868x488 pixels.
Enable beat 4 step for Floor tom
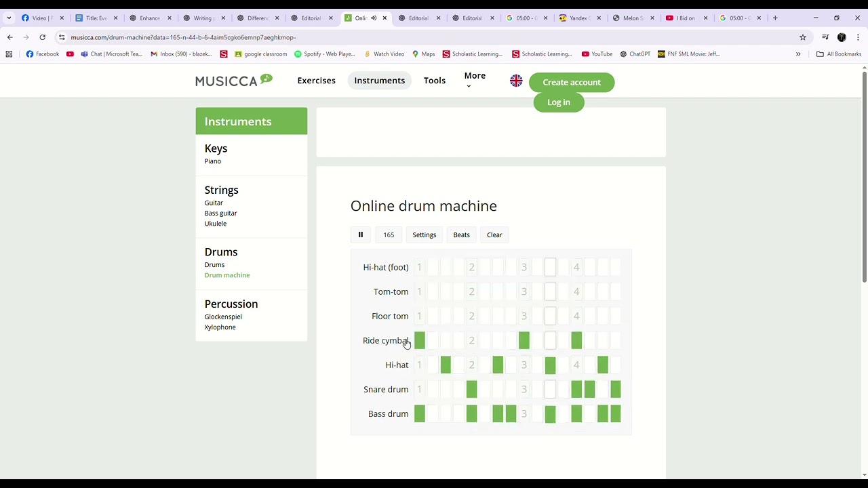tap(576, 316)
